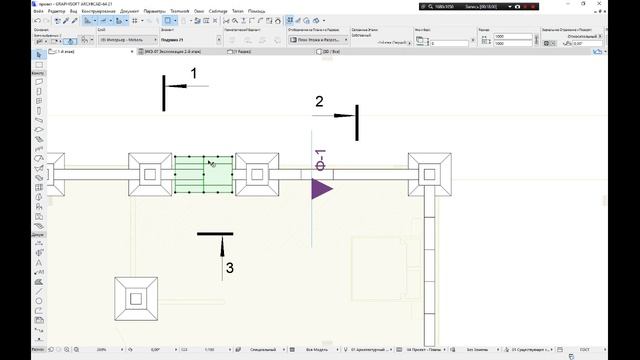Select the Shell tool
This screenshot has height=360, width=640.
coord(39,168)
